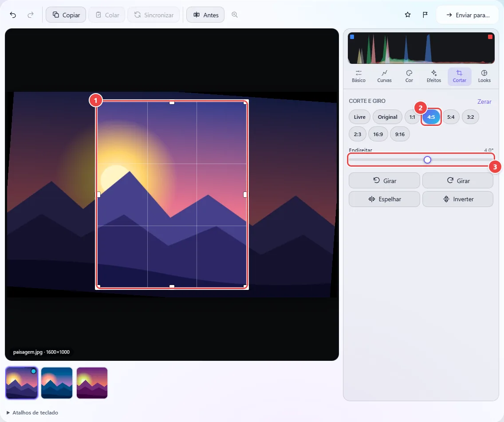The width and height of the screenshot is (504, 422).
Task: Mark photo with the star icon
Action: click(408, 15)
